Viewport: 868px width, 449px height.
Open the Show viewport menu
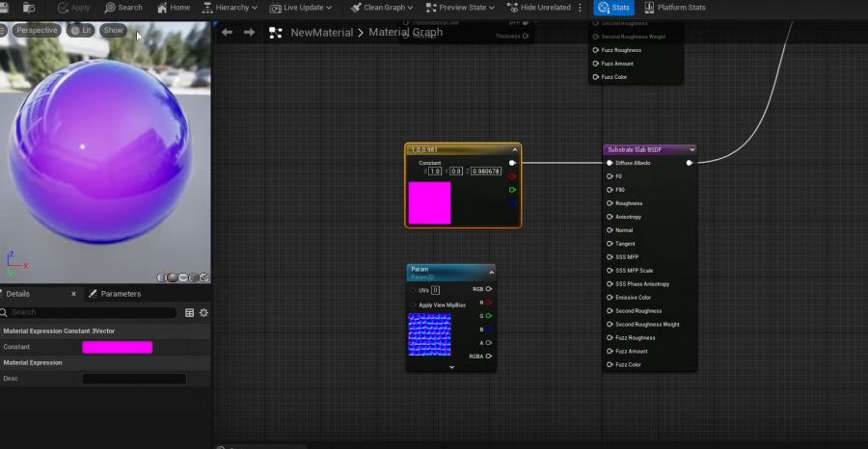click(113, 31)
